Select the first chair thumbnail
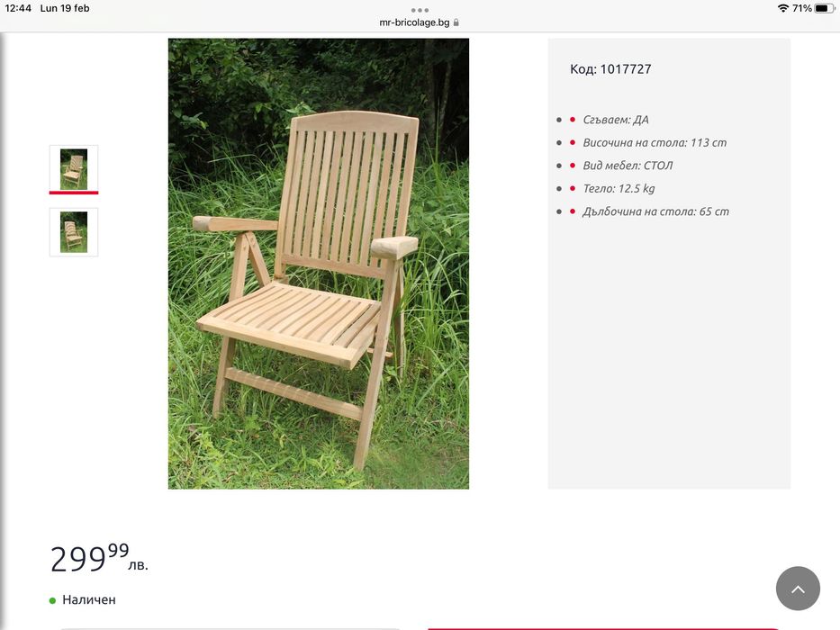Screen dimensions: 840x630 74,169
